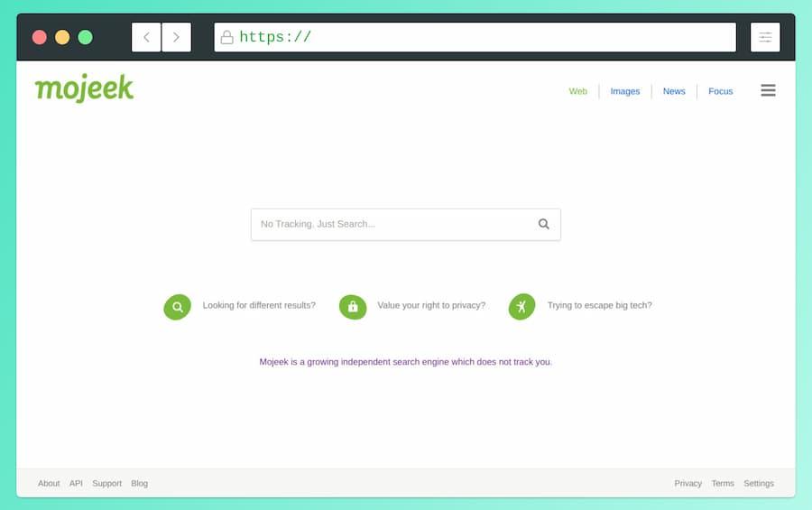Open 'Looking for different results?' text
This screenshot has width=812, height=510.
[x=259, y=305]
